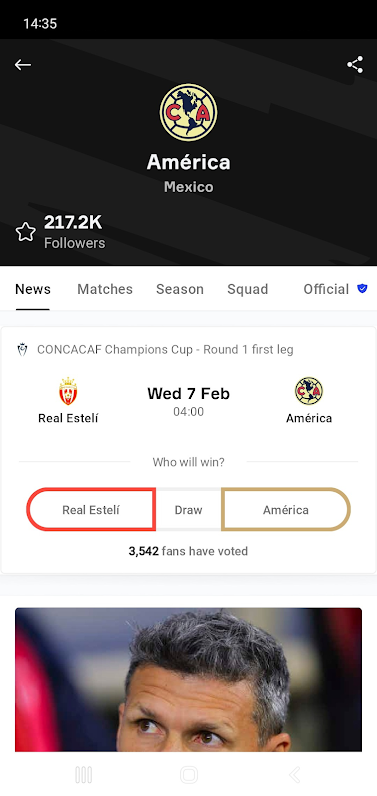Toggle the follow star icon
377x796 pixels.
click(25, 232)
